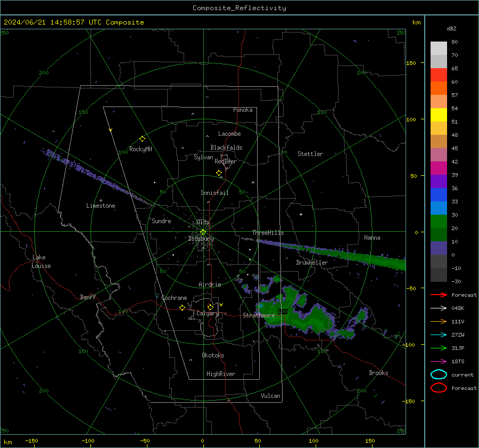Viewport: 479px width, 448px height.
Task: Click the Banff town label
Action: 88,297
